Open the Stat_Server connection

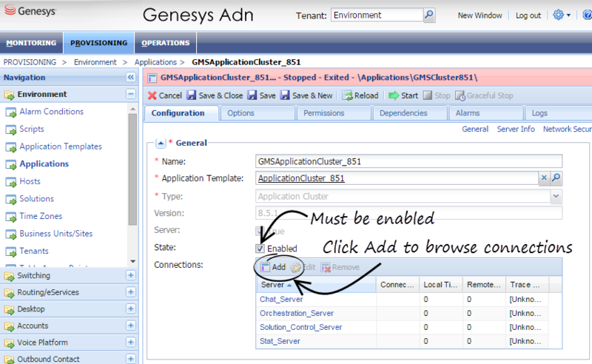click(x=280, y=341)
